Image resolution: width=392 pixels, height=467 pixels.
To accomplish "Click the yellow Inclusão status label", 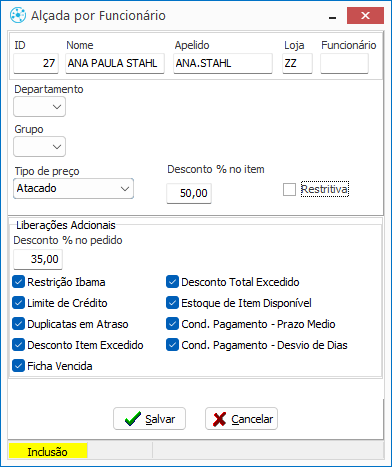I will click(48, 451).
